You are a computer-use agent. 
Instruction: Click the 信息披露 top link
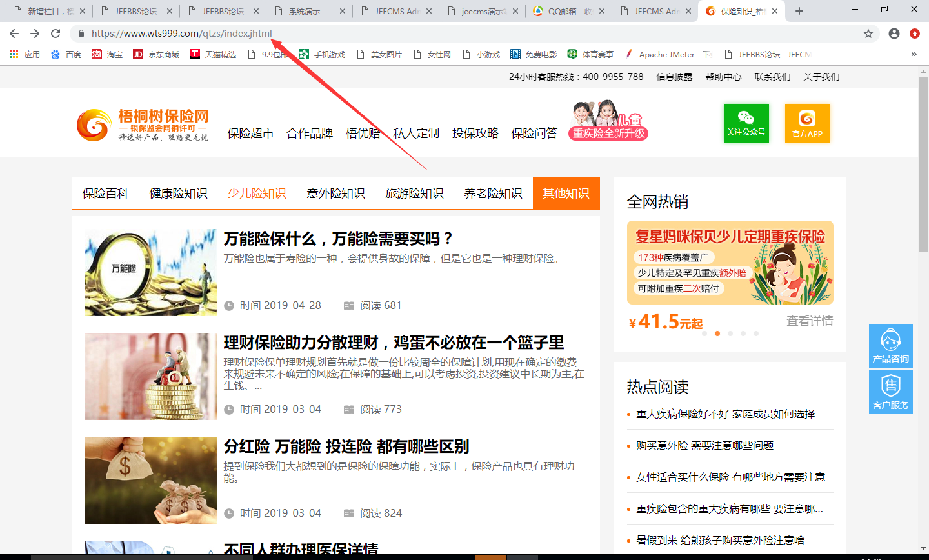(x=674, y=77)
